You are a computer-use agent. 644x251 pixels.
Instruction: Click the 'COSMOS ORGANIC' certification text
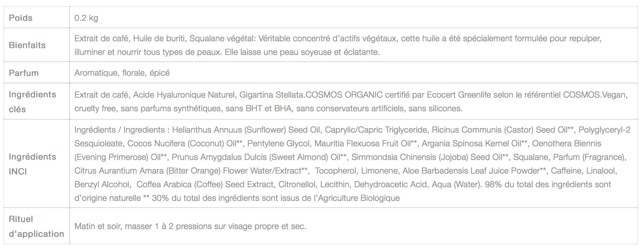344,95
